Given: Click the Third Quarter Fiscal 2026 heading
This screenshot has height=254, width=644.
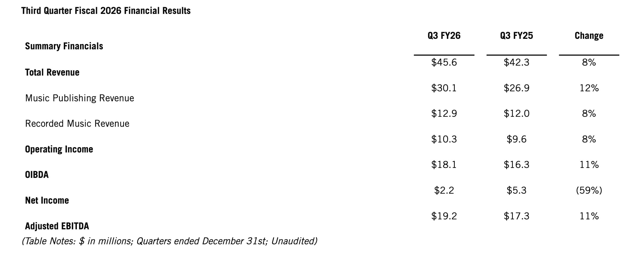Looking at the screenshot, I should click(x=106, y=11).
